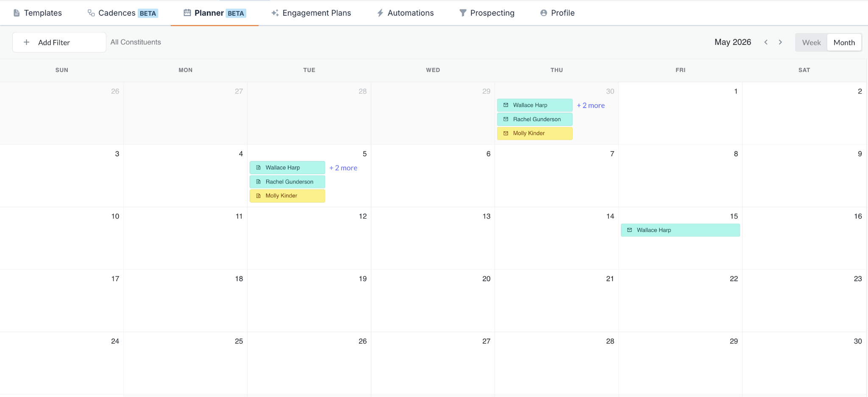Screen dimensions: 868x397
Task: Expand '+ 2 more' on April 30
Action: (x=591, y=105)
